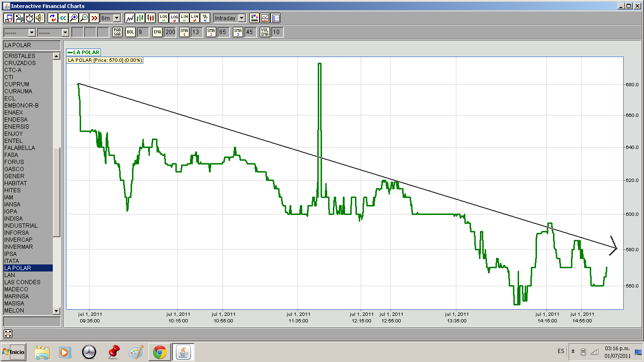Click the zoom in magnifier icon
644x362 pixels.
(x=74, y=18)
